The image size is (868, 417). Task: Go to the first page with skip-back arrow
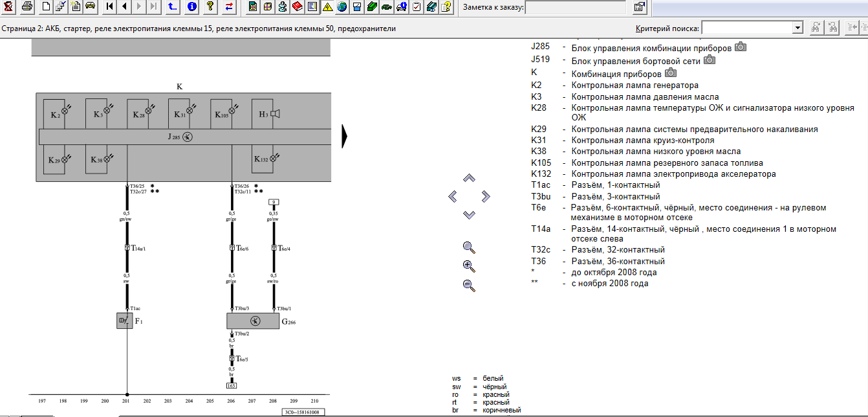point(109,7)
